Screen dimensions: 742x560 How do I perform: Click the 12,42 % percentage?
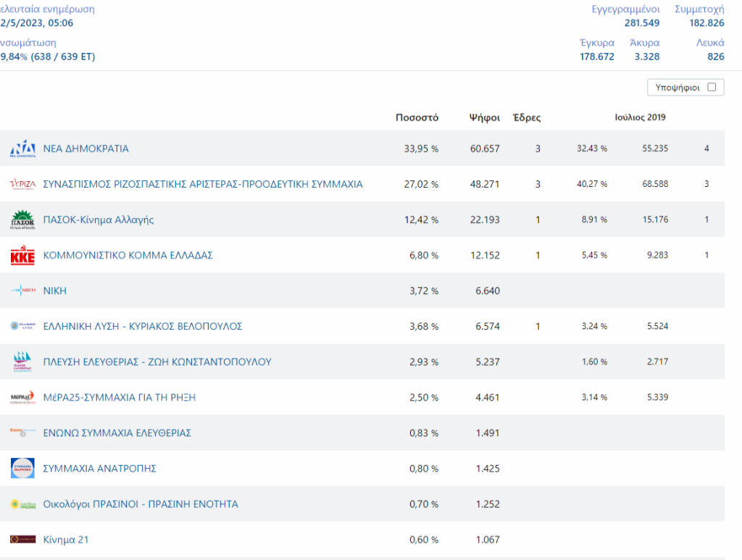coord(421,220)
